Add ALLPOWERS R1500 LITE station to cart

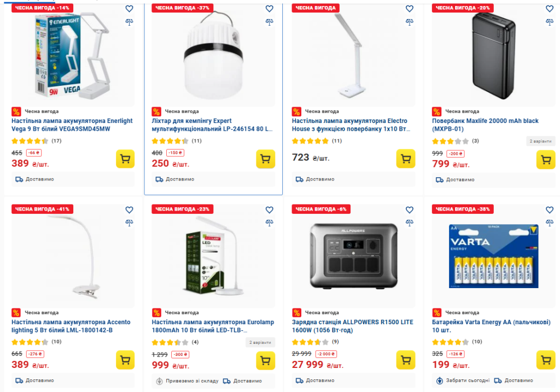point(405,360)
